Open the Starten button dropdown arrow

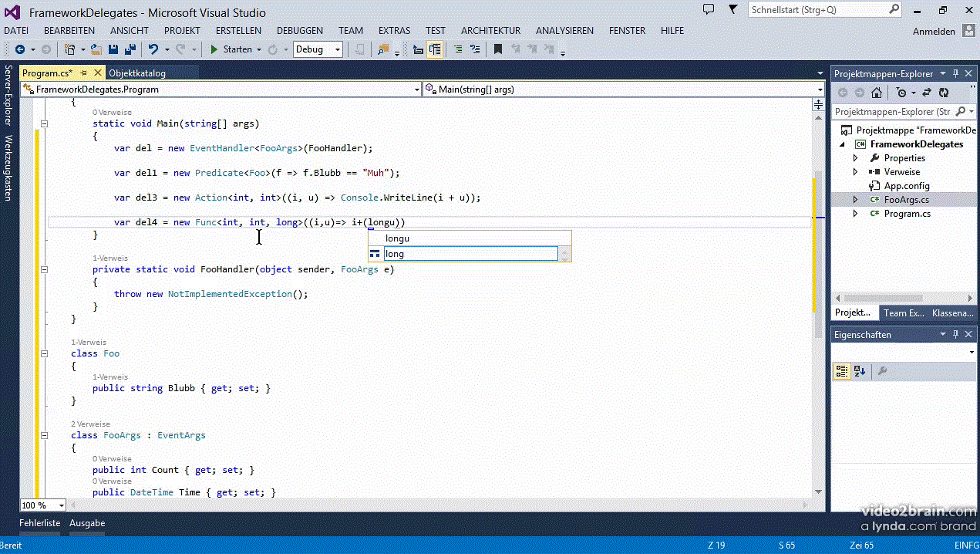[260, 49]
